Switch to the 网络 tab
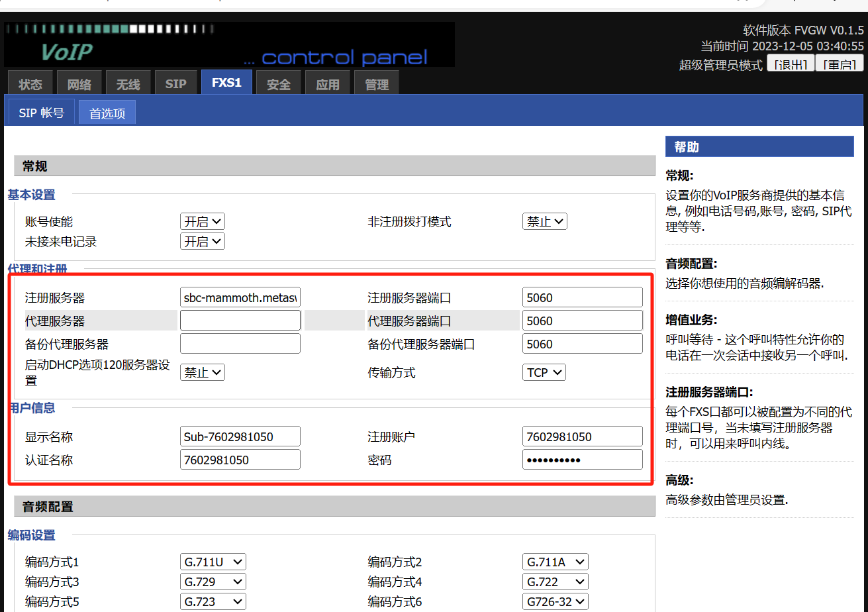The width and height of the screenshot is (868, 612). [79, 84]
